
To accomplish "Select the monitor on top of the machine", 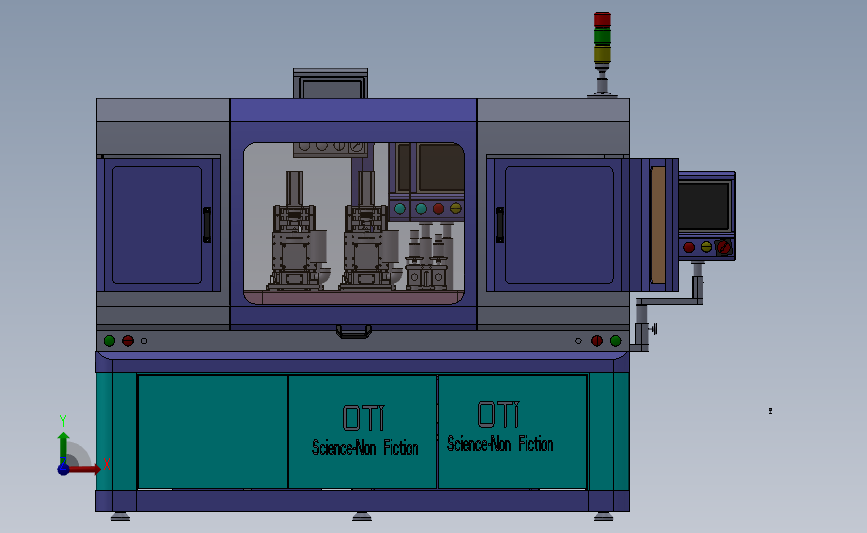I will pos(331,85).
